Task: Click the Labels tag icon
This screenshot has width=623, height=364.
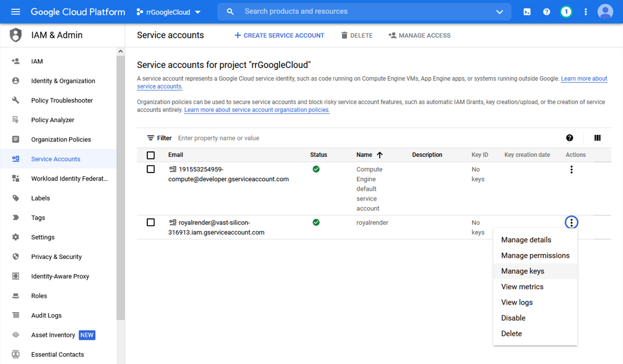Action: [15, 197]
